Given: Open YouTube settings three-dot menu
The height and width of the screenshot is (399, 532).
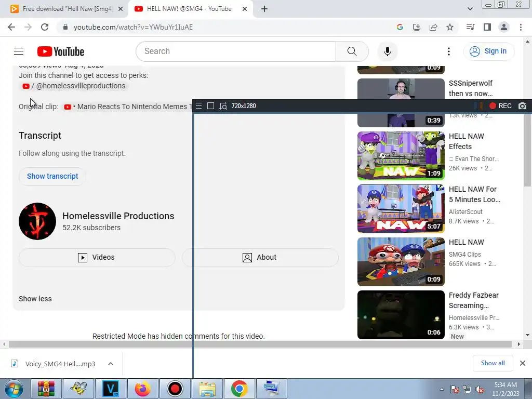Looking at the screenshot, I should click(448, 51).
